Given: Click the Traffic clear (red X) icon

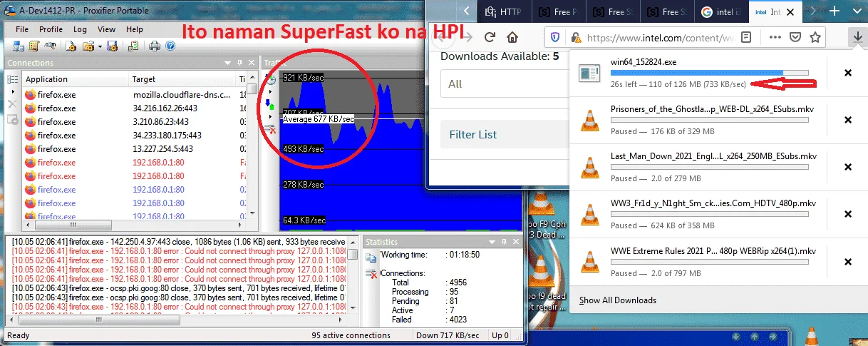Looking at the screenshot, I should 270,128.
